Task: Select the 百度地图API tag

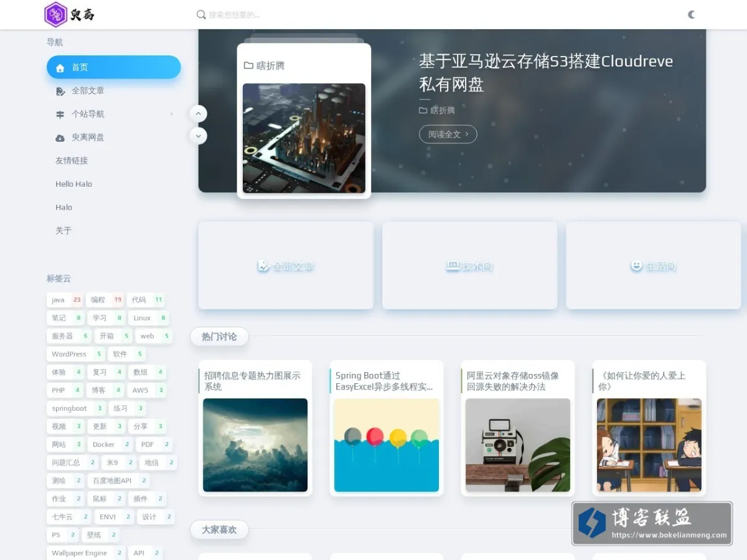Action: (x=119, y=480)
